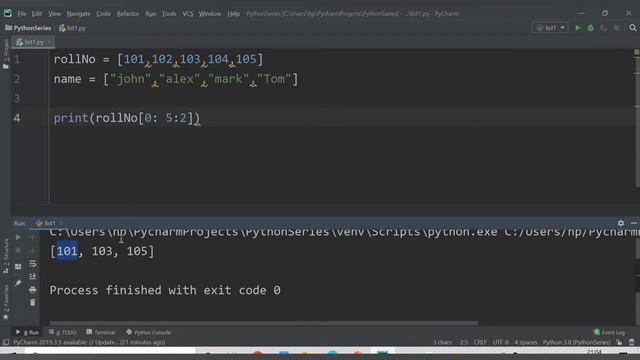The height and width of the screenshot is (360, 640).
Task: Click highlighted 101 in console output
Action: pos(67,251)
